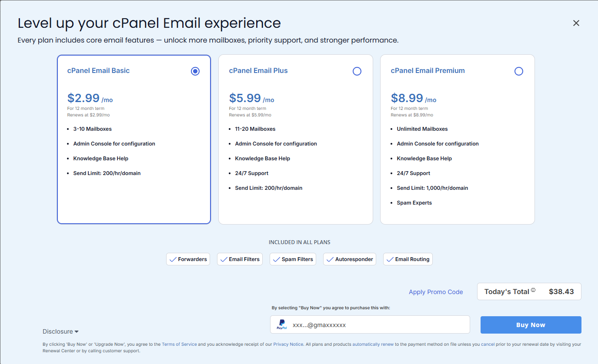Click 24/7 Support in the Plus plan
598x364 pixels.
point(252,173)
